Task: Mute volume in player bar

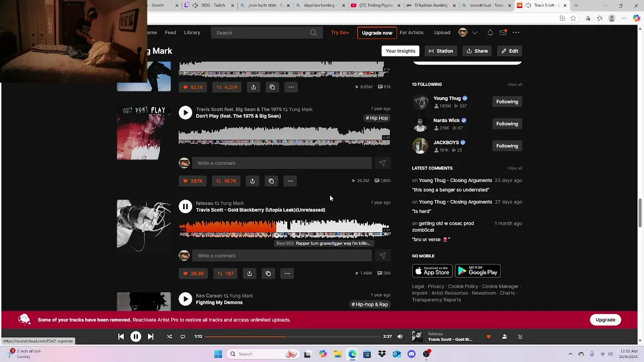Action: pyautogui.click(x=400, y=337)
